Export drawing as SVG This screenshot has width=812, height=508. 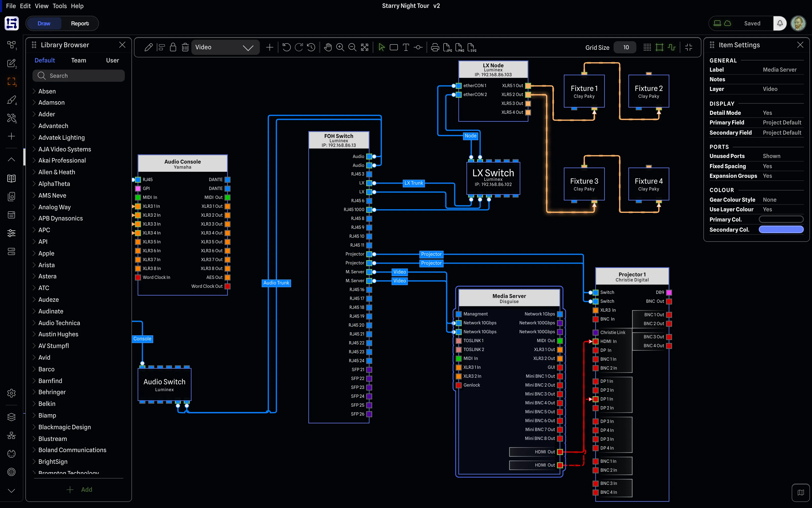pos(472,48)
